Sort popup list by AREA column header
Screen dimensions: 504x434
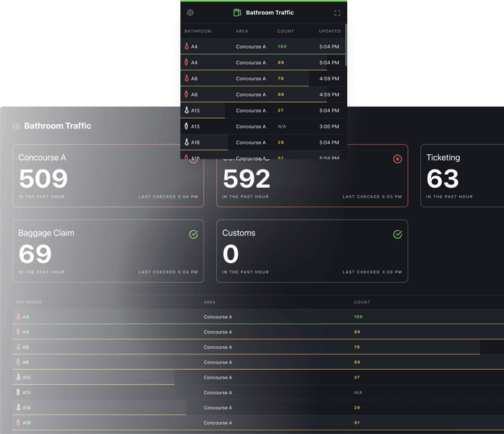(x=242, y=31)
